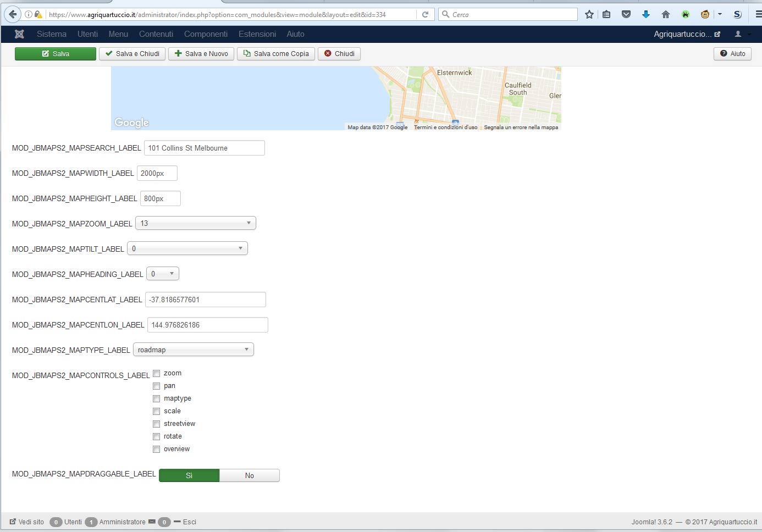Click the map center latitude field

[206, 300]
